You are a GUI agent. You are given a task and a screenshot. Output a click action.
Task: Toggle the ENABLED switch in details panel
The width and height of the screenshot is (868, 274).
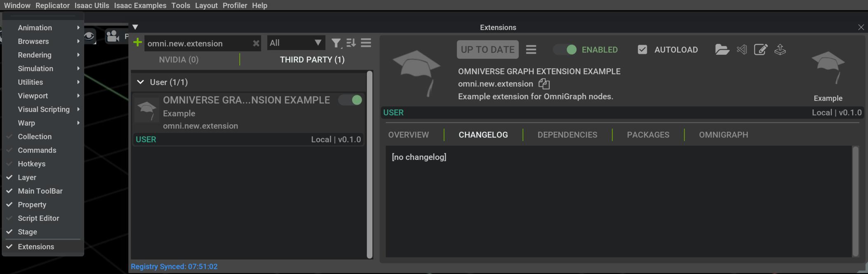pyautogui.click(x=565, y=49)
